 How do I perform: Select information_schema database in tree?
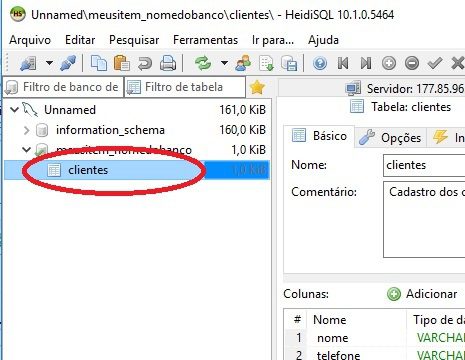pos(110,130)
